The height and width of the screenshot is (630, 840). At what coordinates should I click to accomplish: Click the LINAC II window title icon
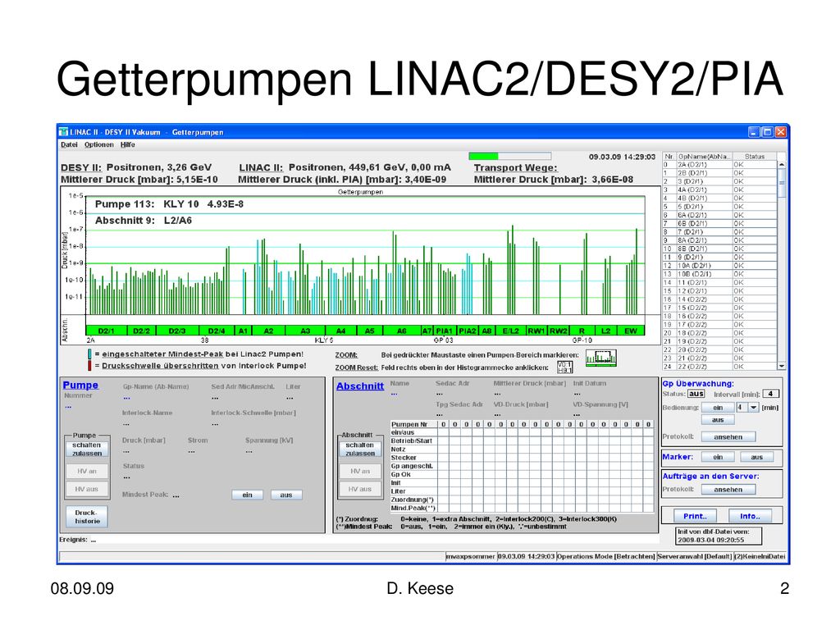pyautogui.click(x=64, y=132)
